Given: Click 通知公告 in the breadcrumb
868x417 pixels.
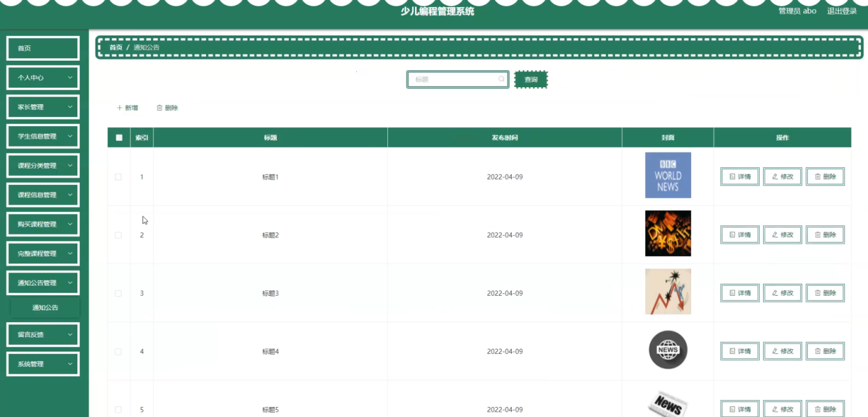Looking at the screenshot, I should (x=146, y=47).
